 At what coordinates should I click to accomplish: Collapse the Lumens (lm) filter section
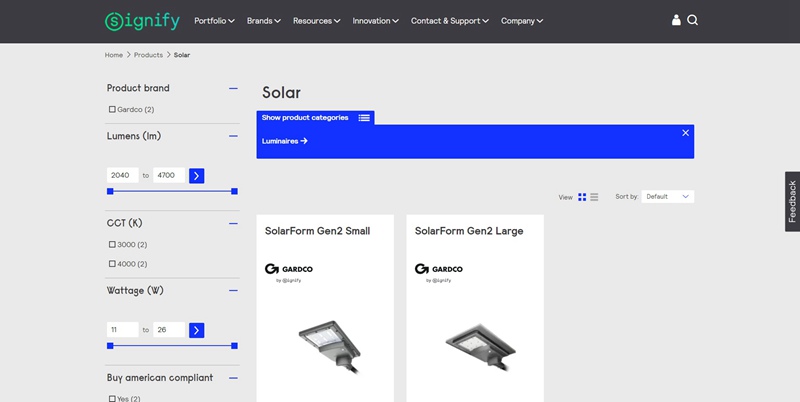(x=233, y=136)
